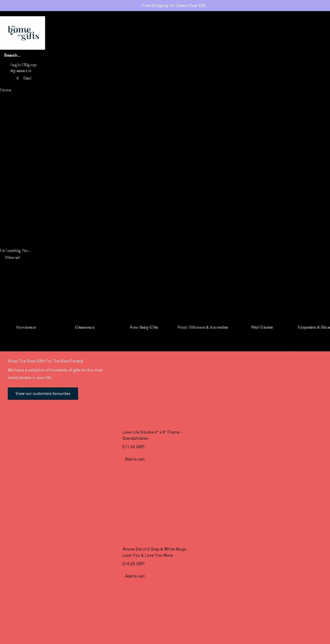Select the Wall Clocks category

pos(262,327)
